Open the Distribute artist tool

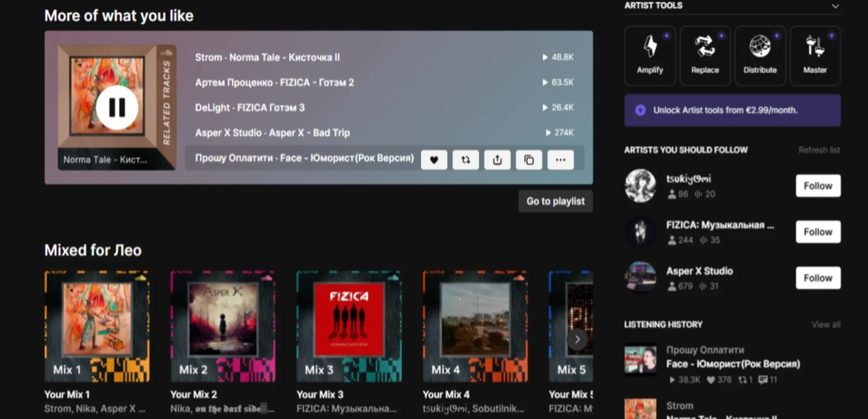point(760,56)
